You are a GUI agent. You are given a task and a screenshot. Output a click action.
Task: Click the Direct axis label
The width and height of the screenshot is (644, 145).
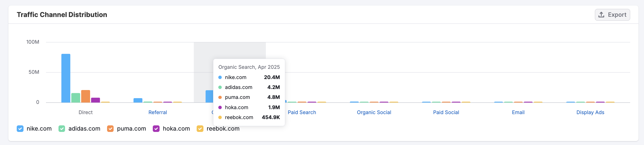point(85,112)
